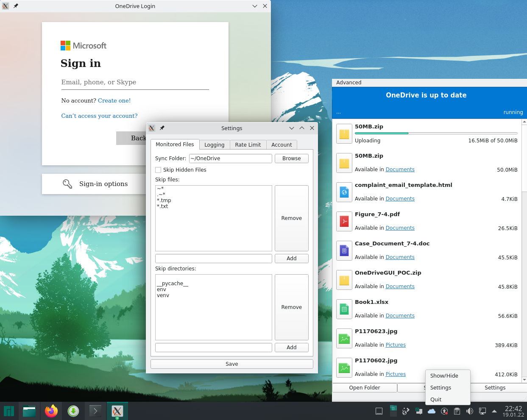Click the complaint_email_template.html file icon

coord(344,192)
